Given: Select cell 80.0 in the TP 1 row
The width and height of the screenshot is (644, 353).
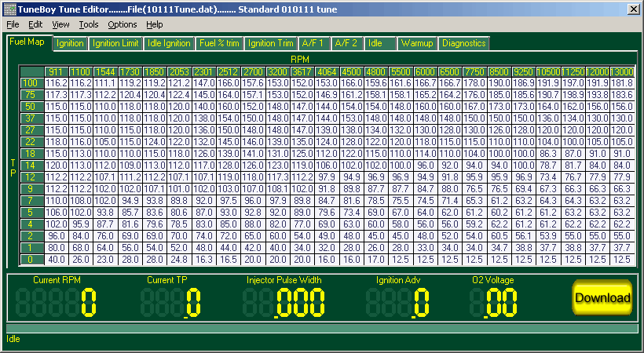Looking at the screenshot, I should click(57, 248).
